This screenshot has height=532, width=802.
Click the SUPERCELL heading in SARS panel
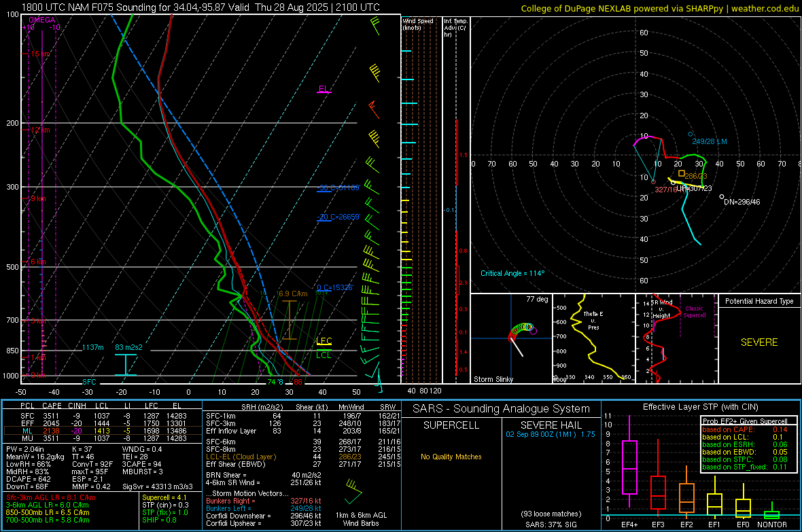tap(451, 425)
